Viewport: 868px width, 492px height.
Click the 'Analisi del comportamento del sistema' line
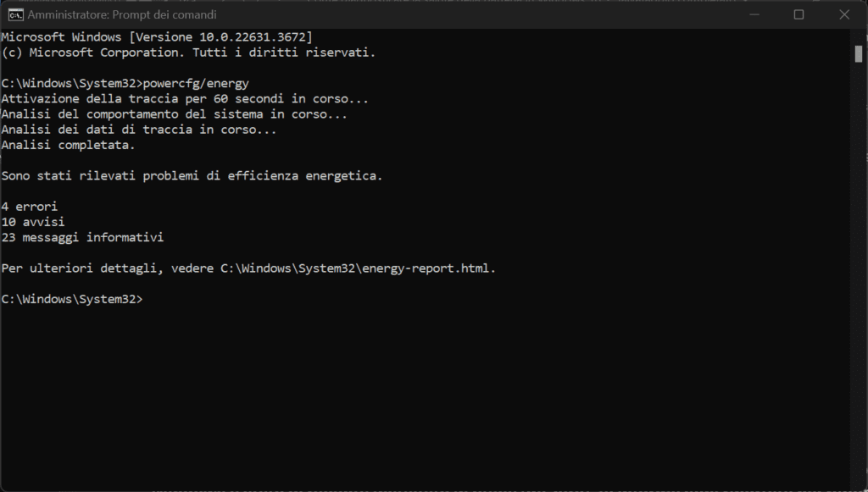pos(174,114)
